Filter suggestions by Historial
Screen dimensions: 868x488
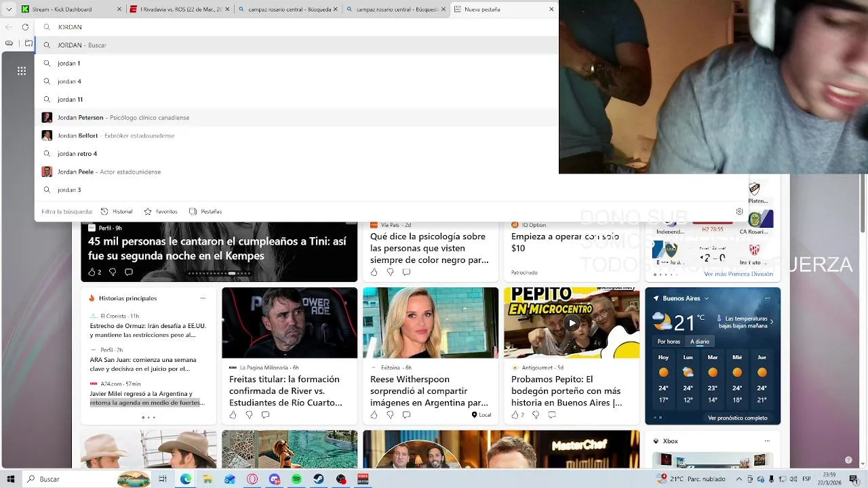(x=117, y=211)
